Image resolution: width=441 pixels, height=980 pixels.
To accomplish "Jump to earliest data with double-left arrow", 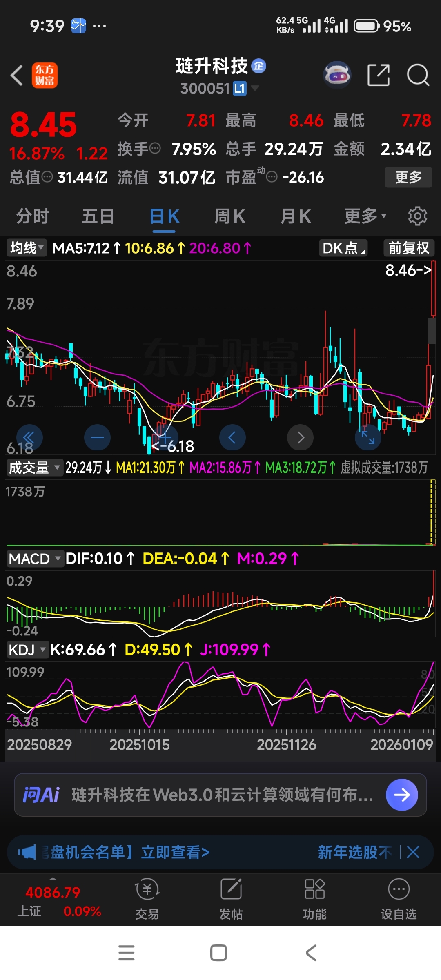I will point(29,437).
